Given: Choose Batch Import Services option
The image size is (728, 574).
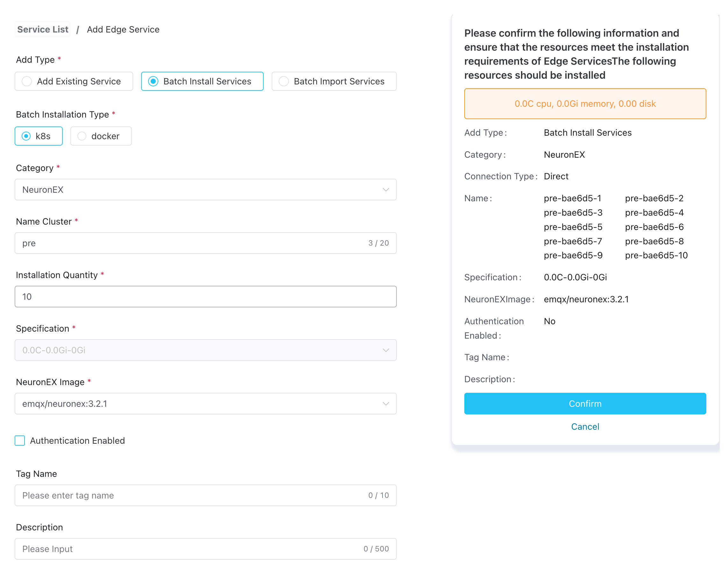Looking at the screenshot, I should point(283,81).
